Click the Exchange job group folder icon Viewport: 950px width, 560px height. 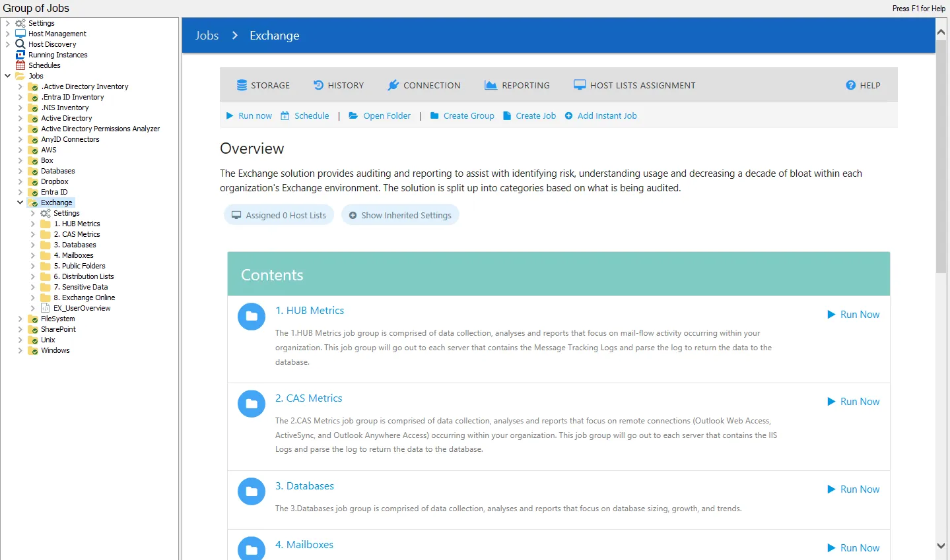[33, 202]
